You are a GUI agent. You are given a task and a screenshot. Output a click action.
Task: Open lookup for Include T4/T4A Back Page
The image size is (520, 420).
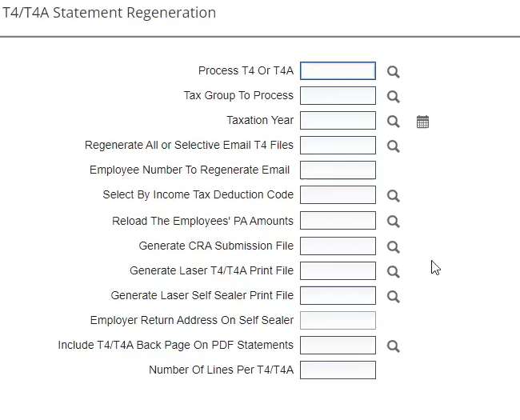click(x=393, y=346)
